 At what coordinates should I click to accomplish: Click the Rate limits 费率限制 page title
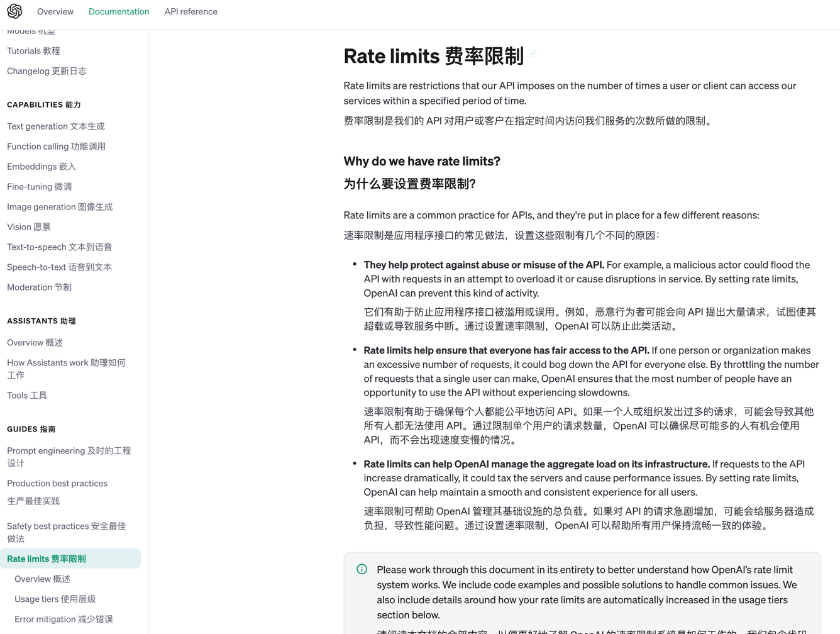point(433,56)
